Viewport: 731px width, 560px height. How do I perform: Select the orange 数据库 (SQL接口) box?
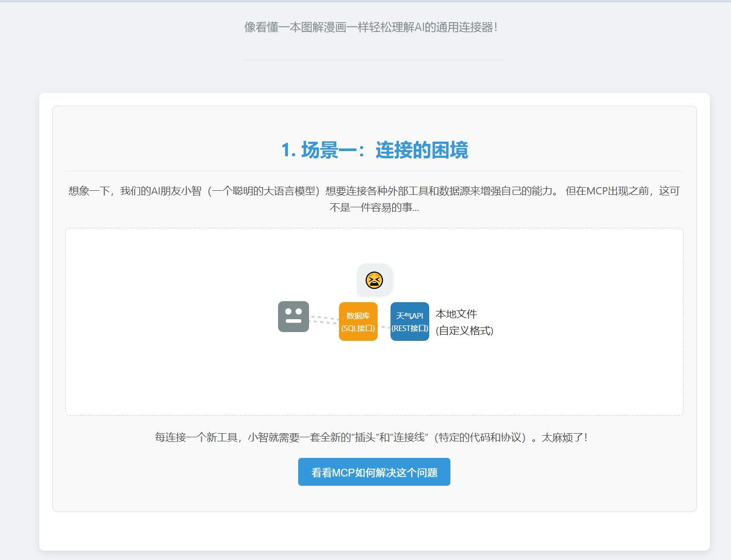click(x=358, y=322)
